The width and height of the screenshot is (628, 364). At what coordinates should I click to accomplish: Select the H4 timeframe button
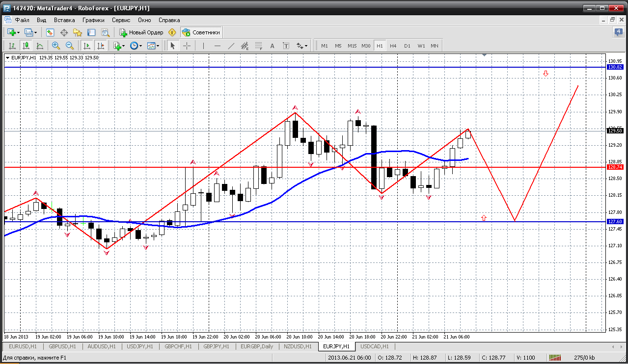393,46
